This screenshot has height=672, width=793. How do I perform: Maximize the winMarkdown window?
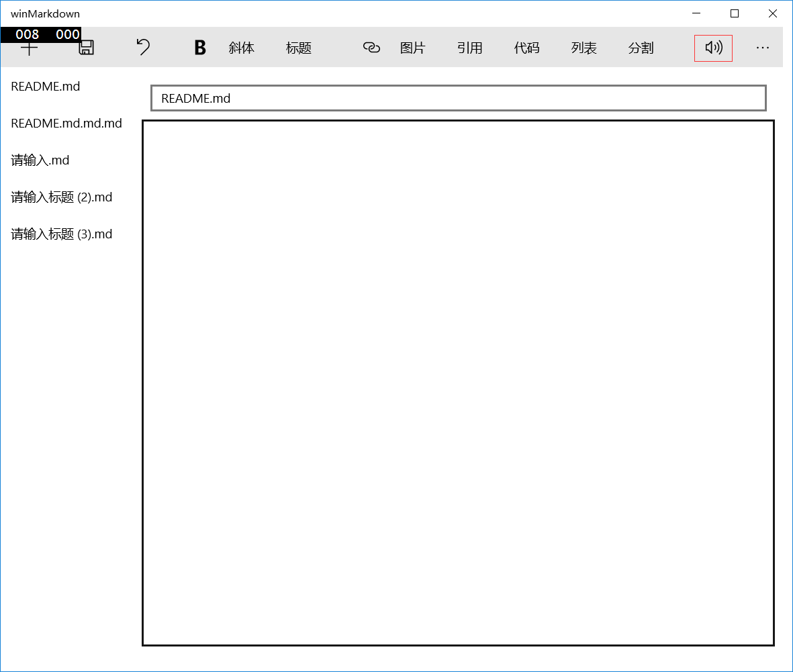pos(735,13)
